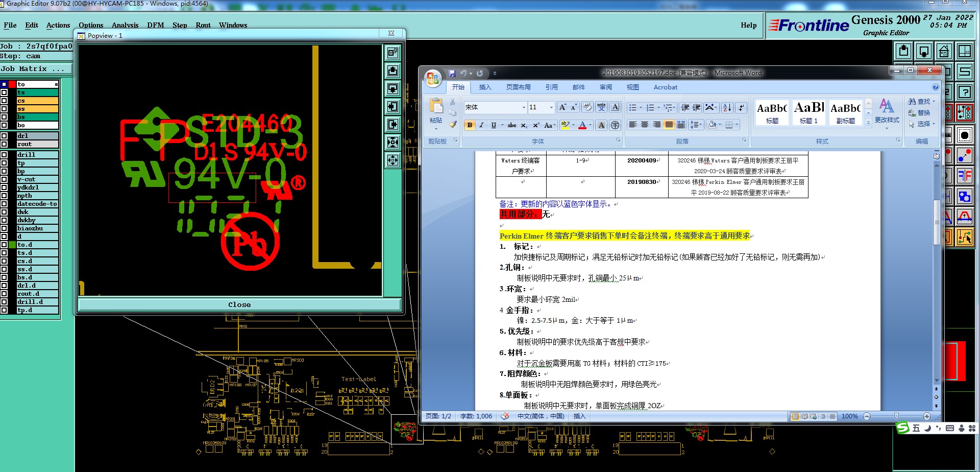
Task: Click the Grow Font icon
Action: 562,107
